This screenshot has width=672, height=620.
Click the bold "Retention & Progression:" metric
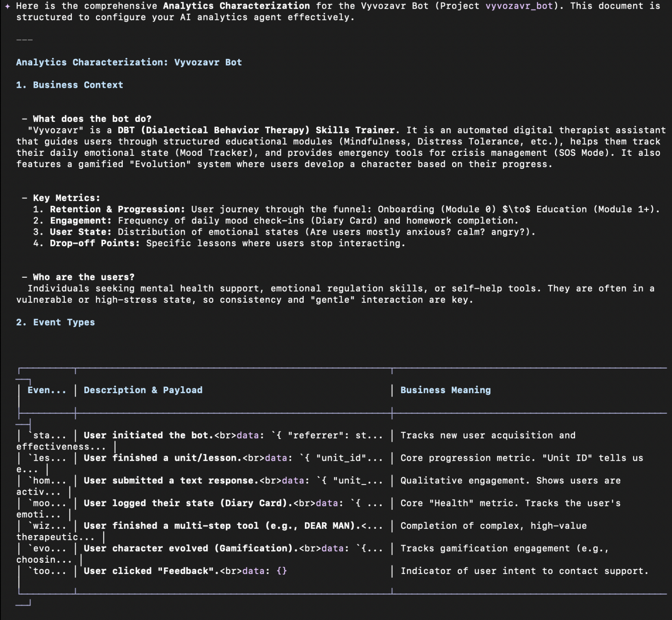click(x=117, y=209)
